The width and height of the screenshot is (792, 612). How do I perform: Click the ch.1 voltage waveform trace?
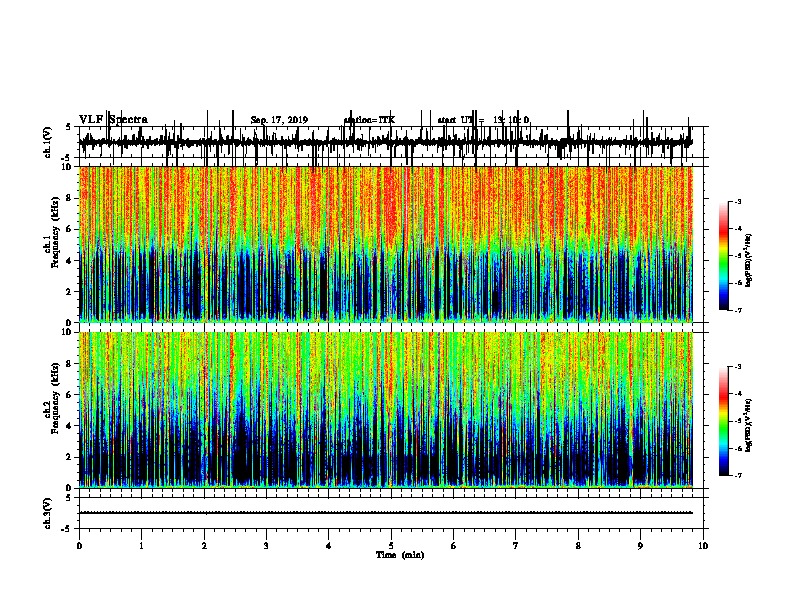pos(385,143)
